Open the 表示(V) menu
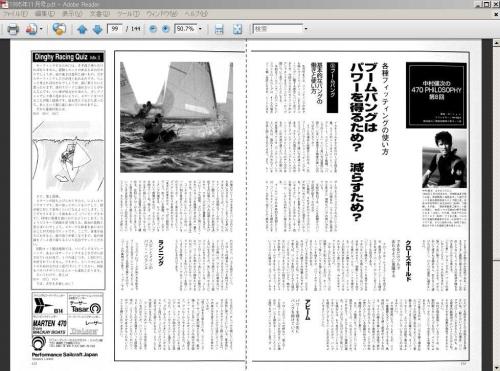This screenshot has height=371, width=500. 72,14
